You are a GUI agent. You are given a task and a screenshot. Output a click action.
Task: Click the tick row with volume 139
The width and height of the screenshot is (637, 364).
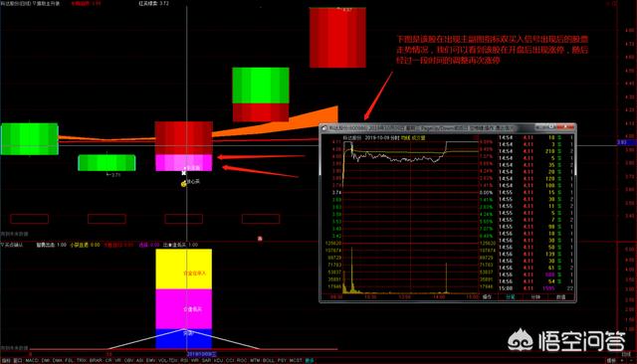pos(535,254)
